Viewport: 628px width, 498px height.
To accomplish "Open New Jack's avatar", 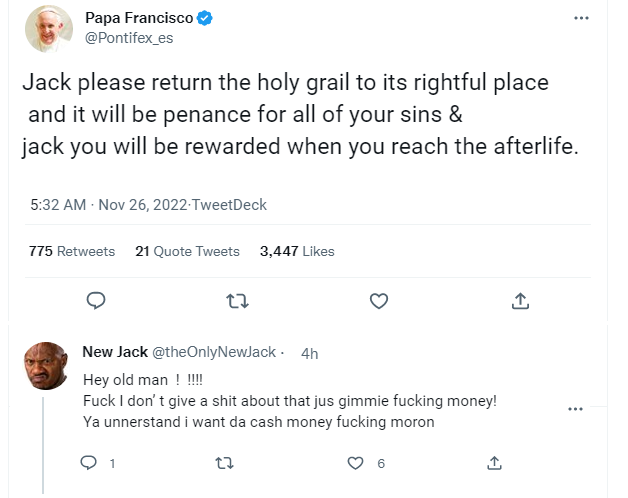I will [45, 367].
